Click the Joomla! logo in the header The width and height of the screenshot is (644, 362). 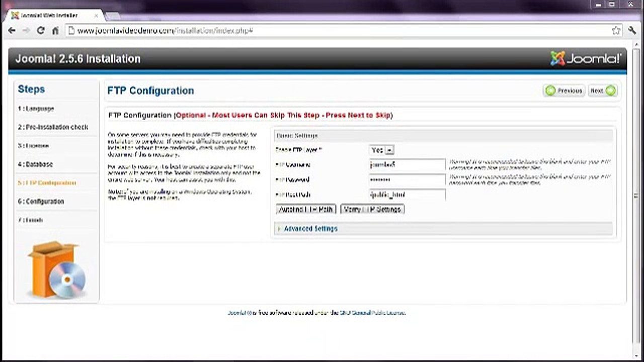coord(585,59)
